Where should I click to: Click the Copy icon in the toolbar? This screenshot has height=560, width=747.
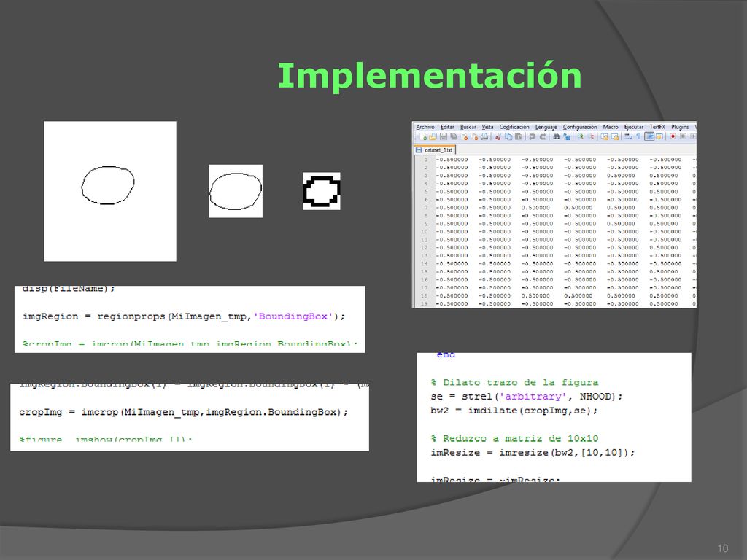508,136
